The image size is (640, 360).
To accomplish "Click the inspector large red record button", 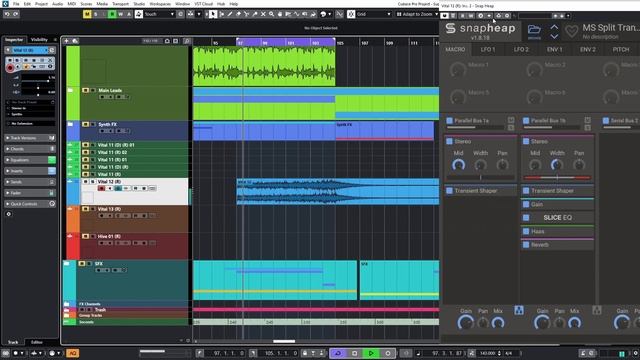I will [10, 68].
